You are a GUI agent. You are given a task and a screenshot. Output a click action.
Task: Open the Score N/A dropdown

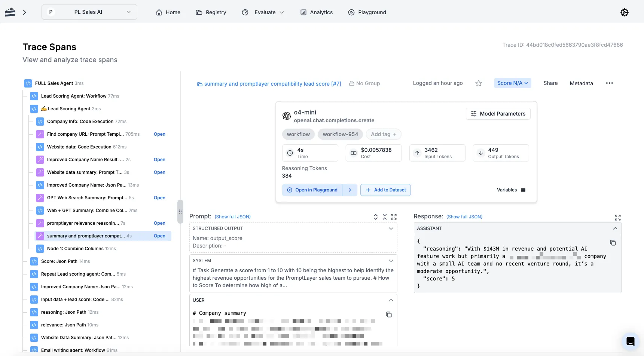coord(512,83)
